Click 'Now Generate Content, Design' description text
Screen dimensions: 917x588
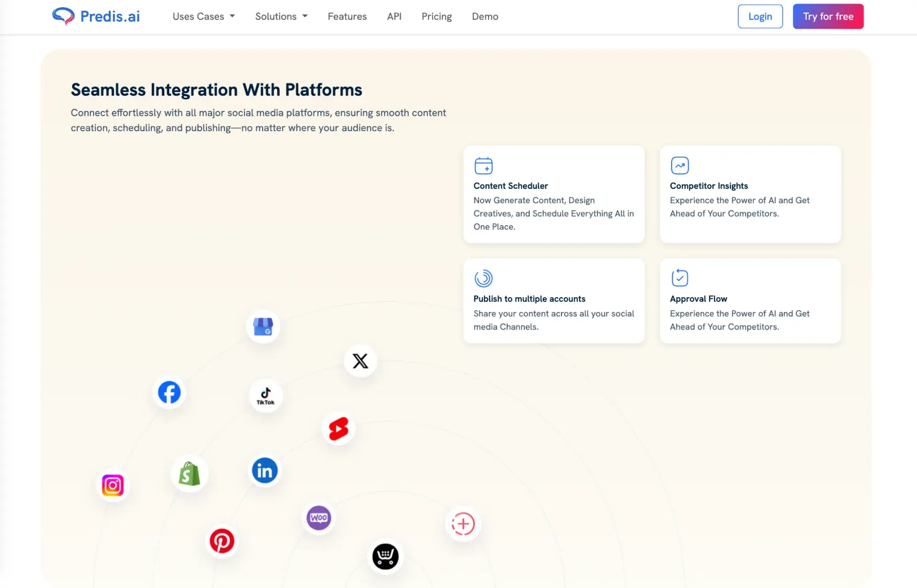[554, 213]
